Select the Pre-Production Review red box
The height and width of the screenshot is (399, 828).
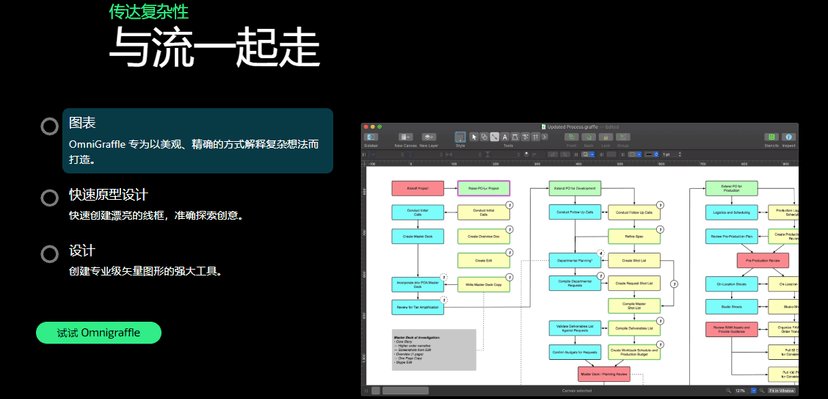763,260
